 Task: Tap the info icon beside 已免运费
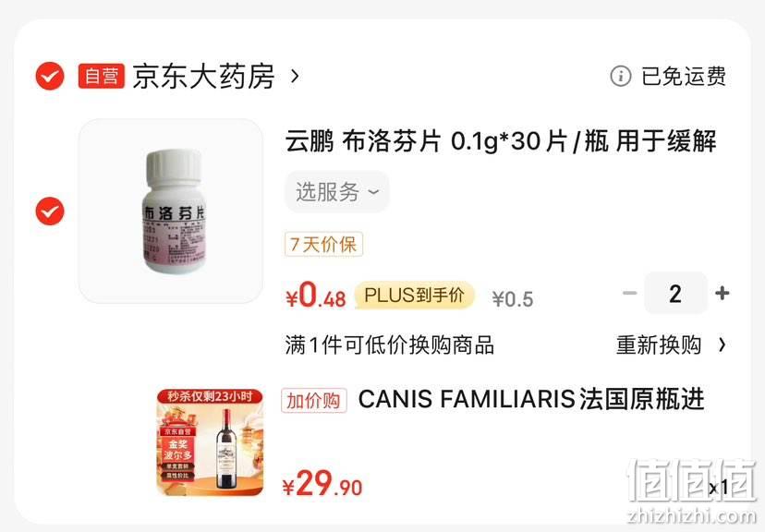(621, 76)
